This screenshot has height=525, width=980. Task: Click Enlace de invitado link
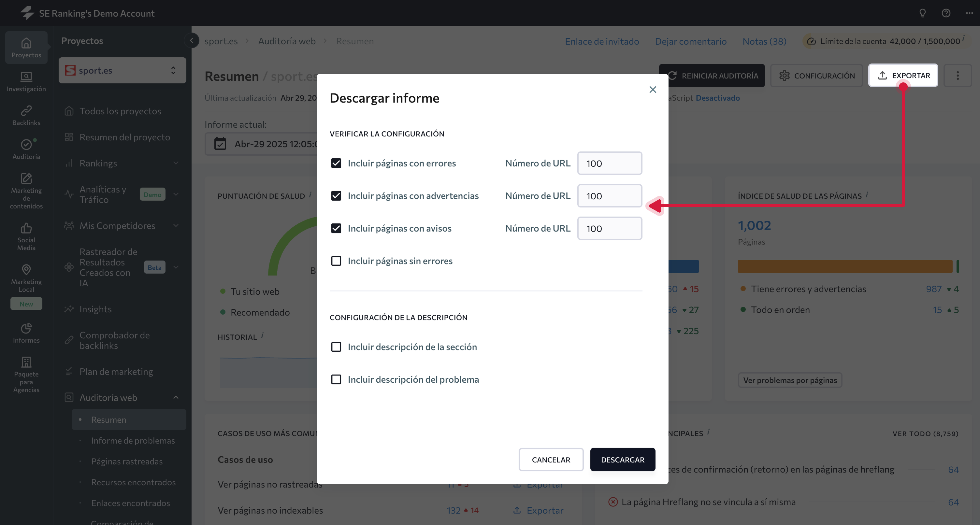(x=602, y=41)
